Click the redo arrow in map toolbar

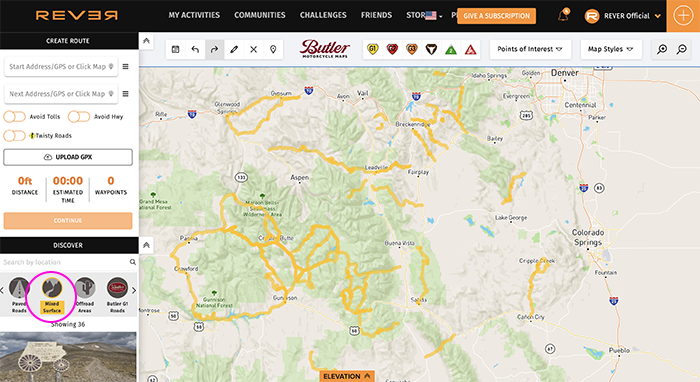tap(215, 50)
